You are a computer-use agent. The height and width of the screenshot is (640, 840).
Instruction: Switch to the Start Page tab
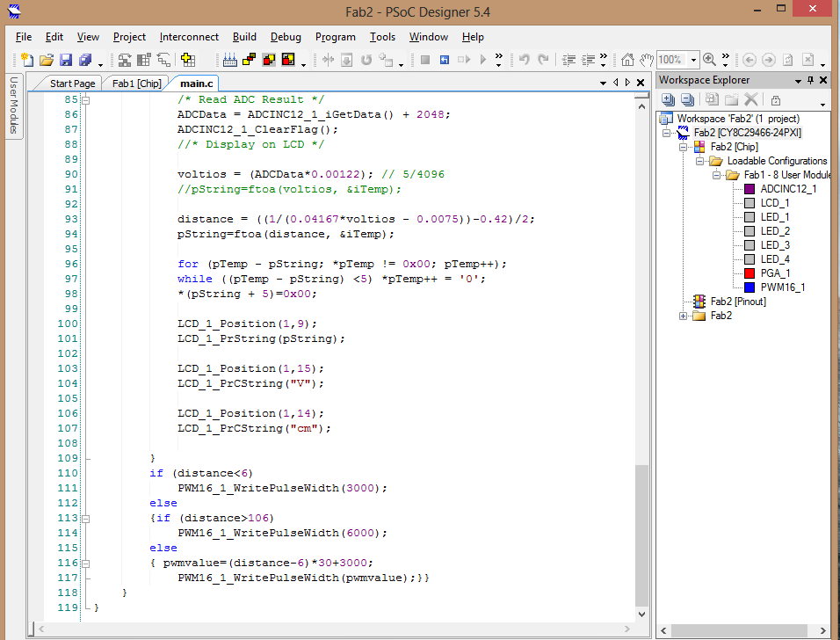(x=72, y=84)
